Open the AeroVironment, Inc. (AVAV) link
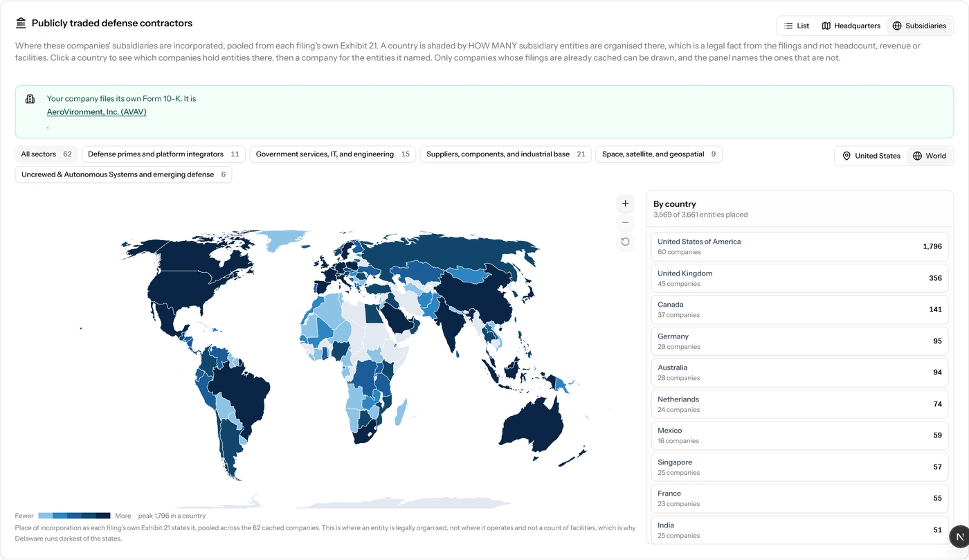Viewport: 969px width, 560px height. tap(97, 112)
